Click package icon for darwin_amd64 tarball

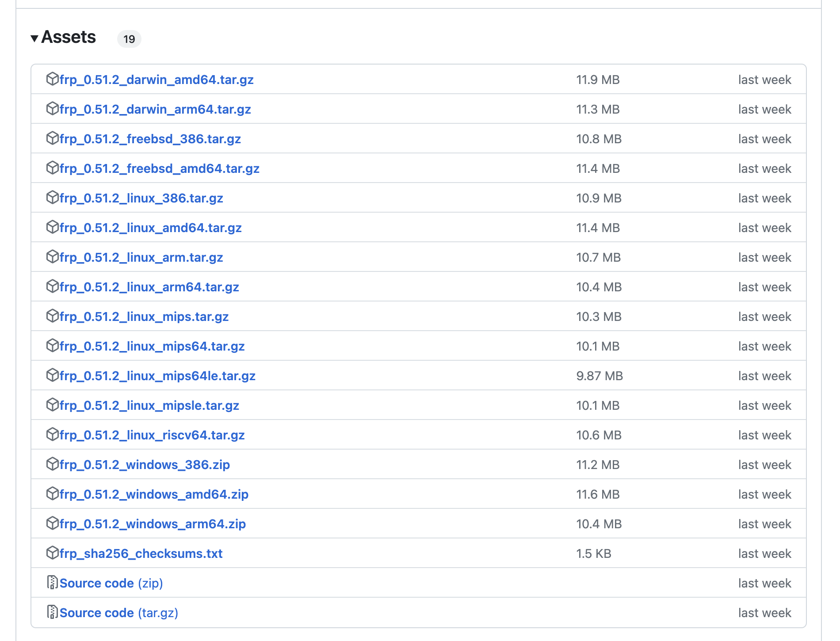click(x=53, y=79)
